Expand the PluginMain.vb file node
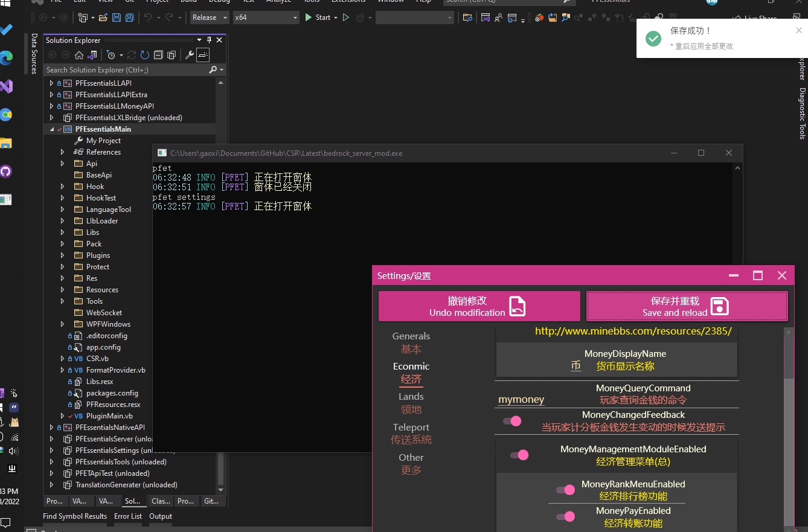Image resolution: width=808 pixels, height=532 pixels. pyautogui.click(x=62, y=416)
